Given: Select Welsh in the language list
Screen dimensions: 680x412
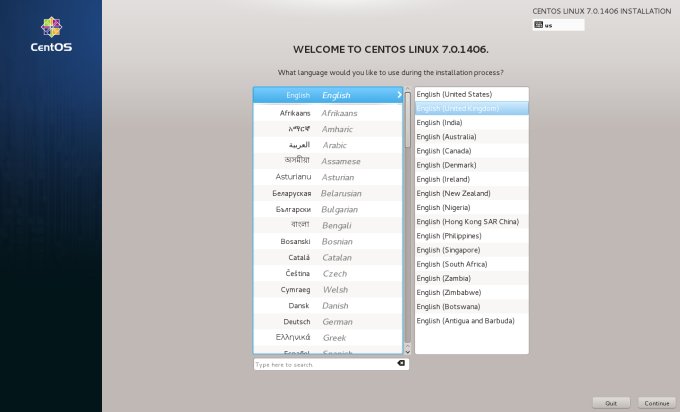Looking at the screenshot, I should pyautogui.click(x=328, y=289).
